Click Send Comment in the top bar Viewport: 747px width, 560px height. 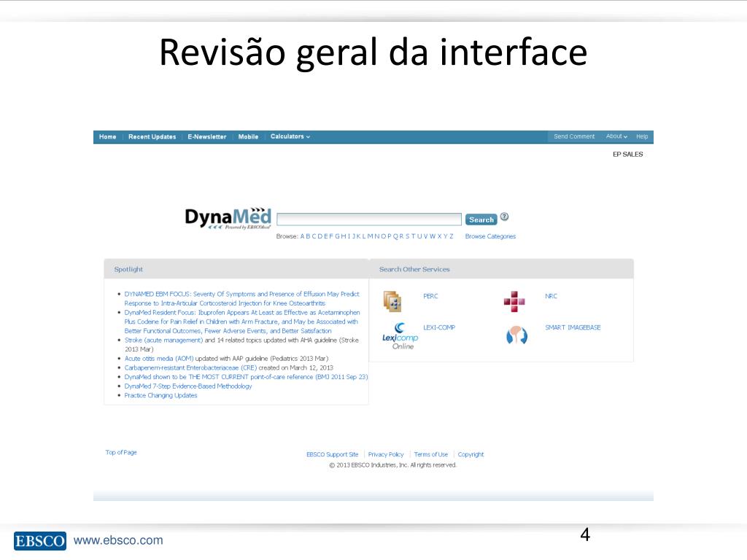pyautogui.click(x=574, y=136)
